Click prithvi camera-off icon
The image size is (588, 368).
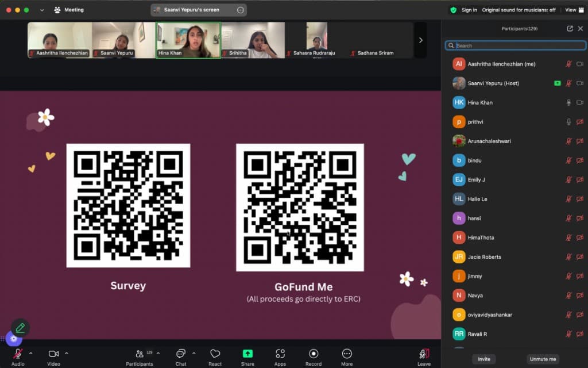pos(580,122)
